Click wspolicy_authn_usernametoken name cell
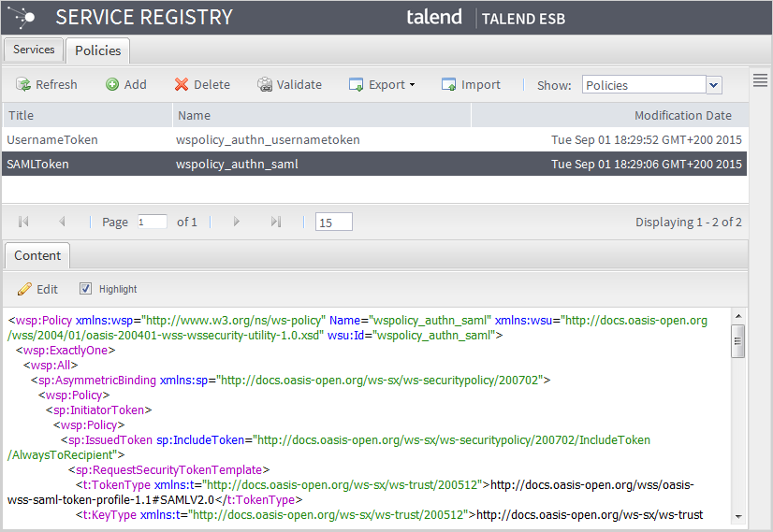773x532 pixels. tap(268, 140)
